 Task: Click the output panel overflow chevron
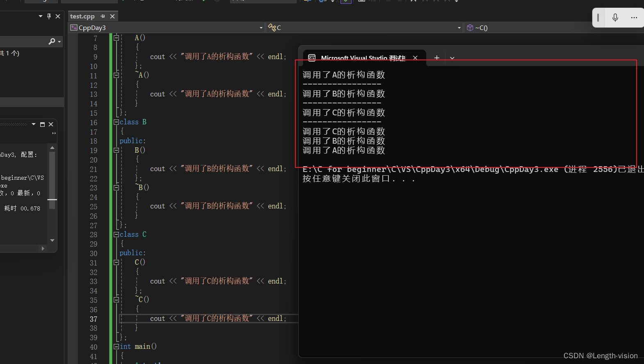pos(54,133)
